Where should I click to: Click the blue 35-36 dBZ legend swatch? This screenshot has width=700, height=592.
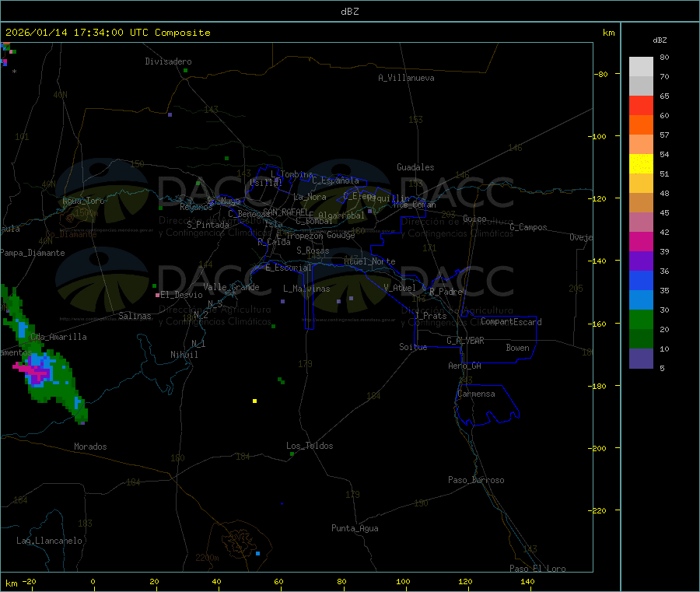pyautogui.click(x=641, y=280)
